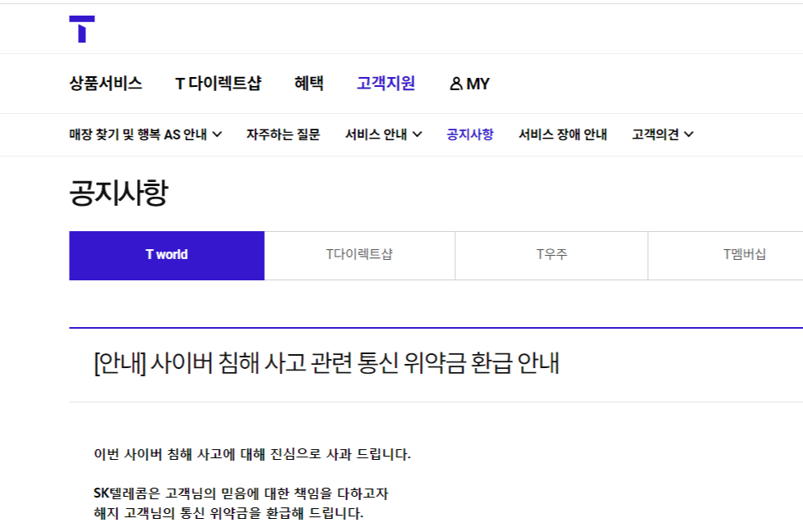Expand 매장 찾기 및 행복 AS 안내 dropdown
This screenshot has height=532, width=803.
pyautogui.click(x=145, y=134)
